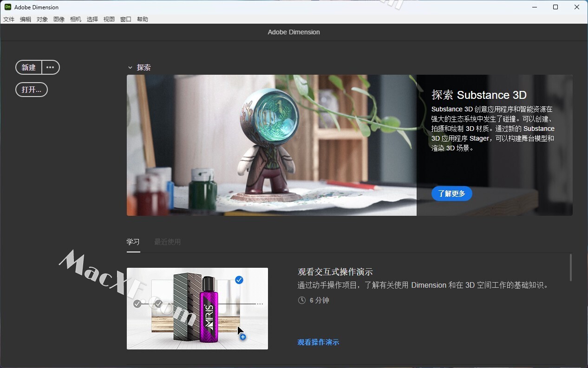This screenshot has height=368, width=588.
Task: Collapse the 探索 section chevron
Action: point(130,68)
